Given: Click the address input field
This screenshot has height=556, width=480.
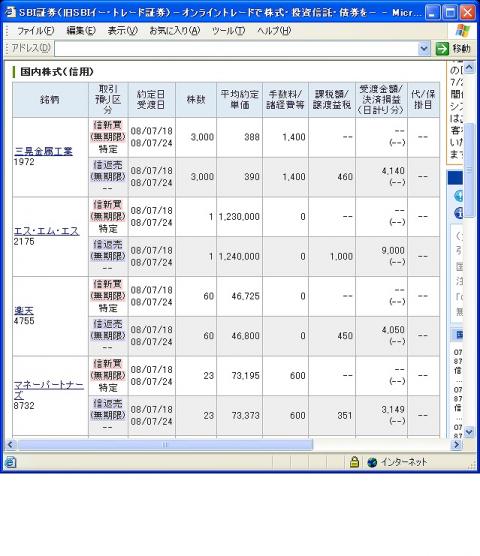Looking at the screenshot, I should [x=236, y=49].
